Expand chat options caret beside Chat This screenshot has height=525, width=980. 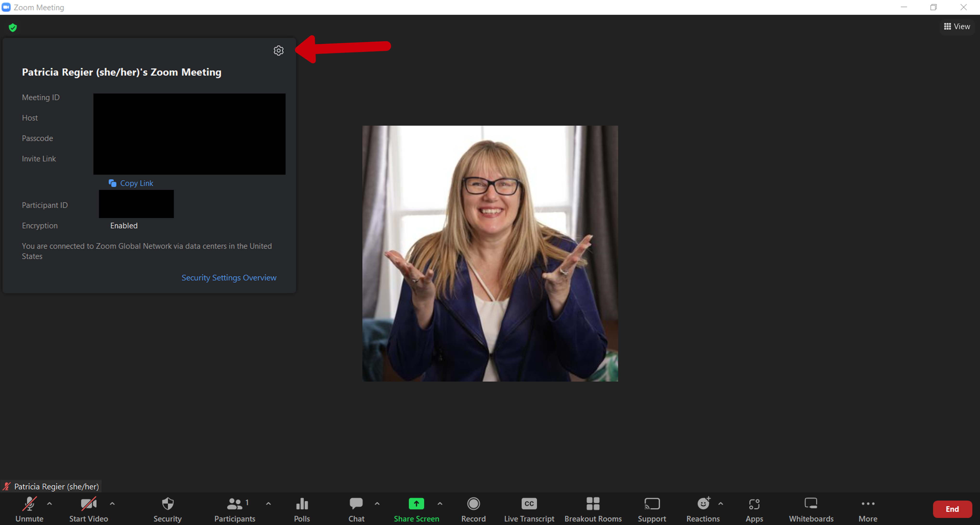coord(377,503)
